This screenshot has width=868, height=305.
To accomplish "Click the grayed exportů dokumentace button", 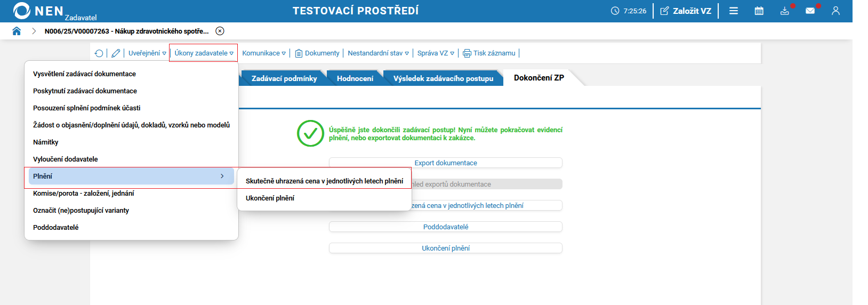I will 486,184.
